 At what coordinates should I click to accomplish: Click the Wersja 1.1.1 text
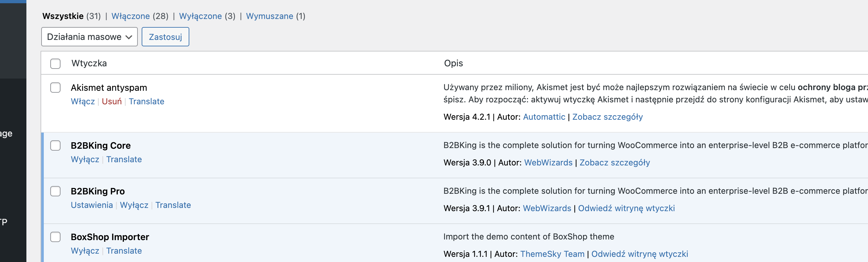coord(465,254)
